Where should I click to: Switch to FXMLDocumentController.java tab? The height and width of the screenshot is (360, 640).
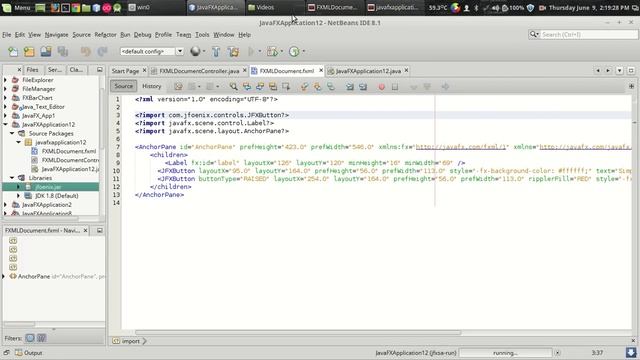(x=199, y=71)
